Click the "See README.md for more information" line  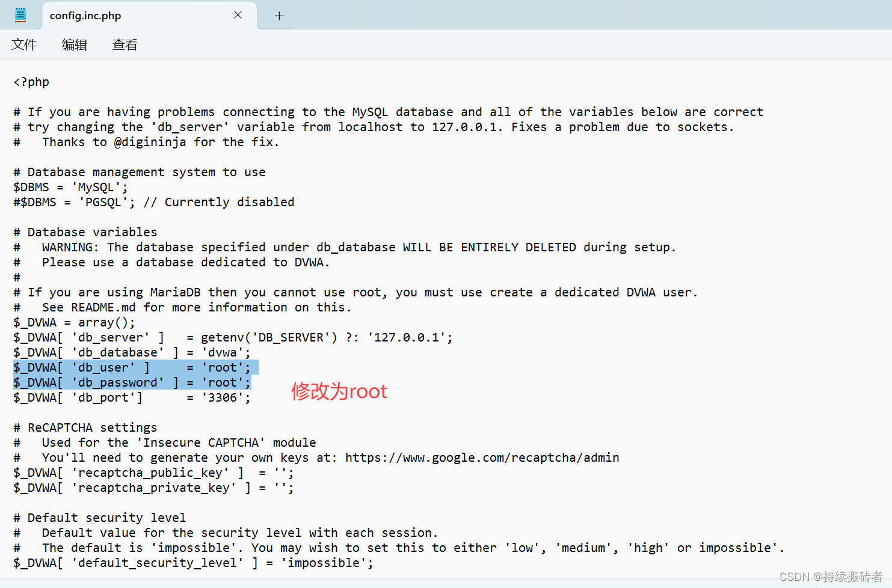click(x=182, y=307)
